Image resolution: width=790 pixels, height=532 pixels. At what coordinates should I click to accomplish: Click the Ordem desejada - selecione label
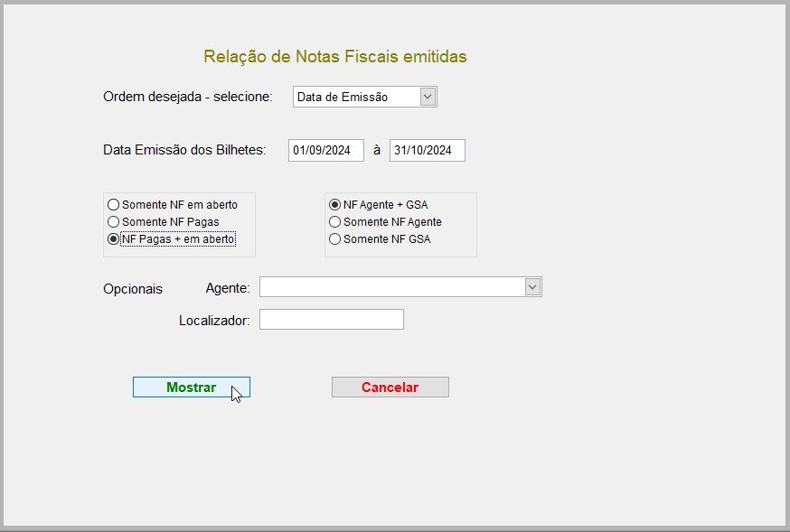coord(187,97)
